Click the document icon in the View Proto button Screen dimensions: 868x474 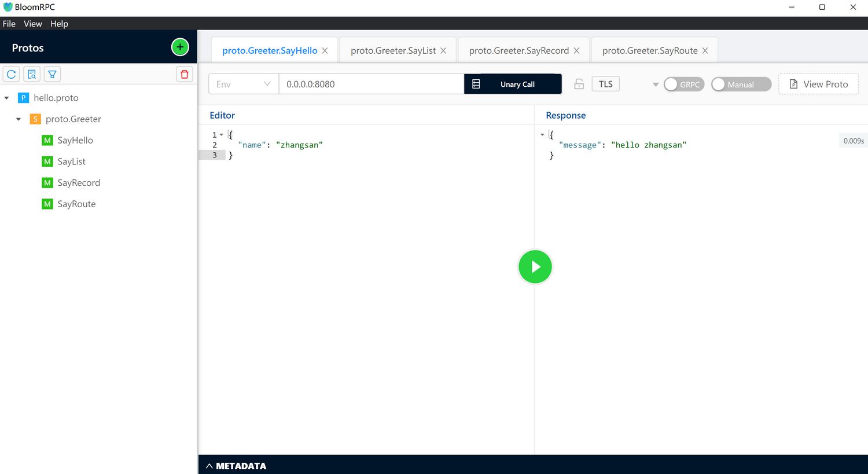[794, 84]
